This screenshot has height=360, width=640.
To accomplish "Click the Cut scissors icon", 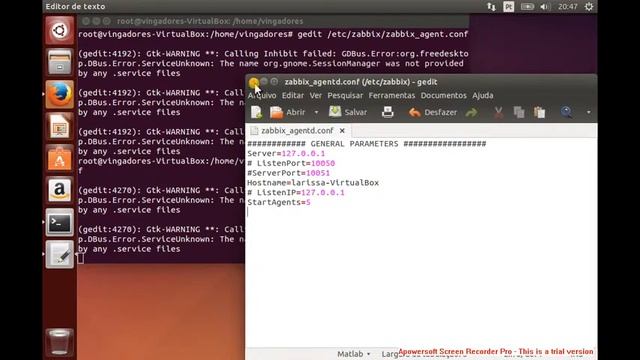I will pyautogui.click(x=498, y=112).
